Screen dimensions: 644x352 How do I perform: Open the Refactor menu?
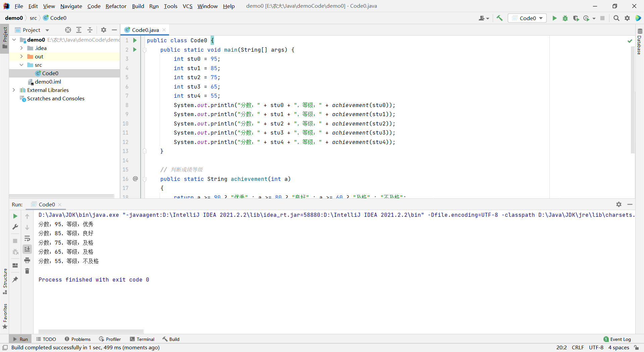point(116,6)
